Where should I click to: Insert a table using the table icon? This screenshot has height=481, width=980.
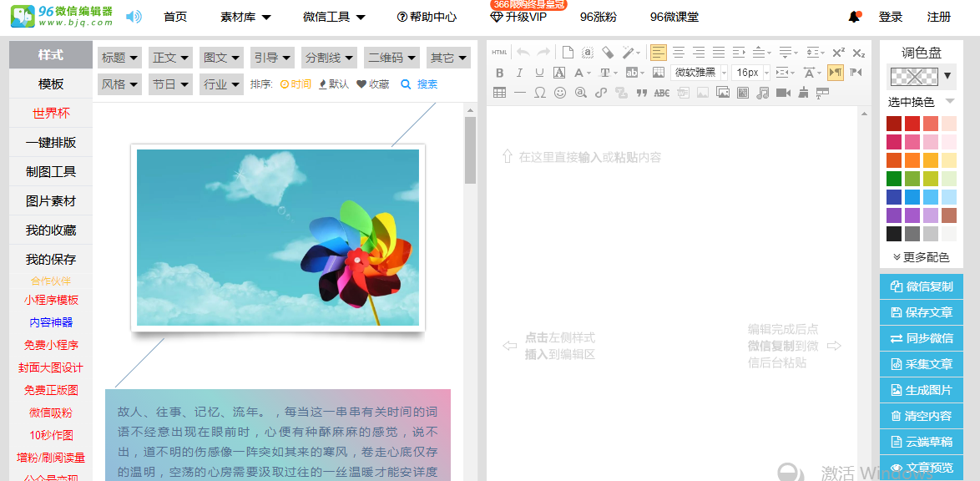(x=499, y=93)
